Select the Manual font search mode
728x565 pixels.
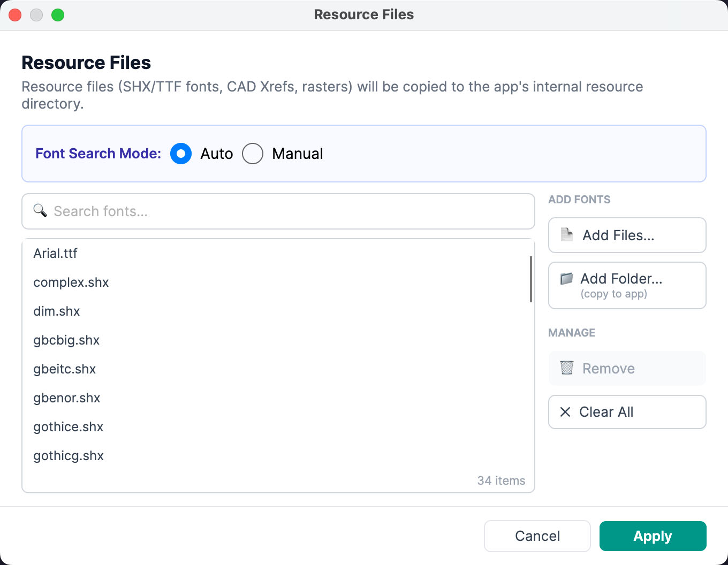[253, 154]
